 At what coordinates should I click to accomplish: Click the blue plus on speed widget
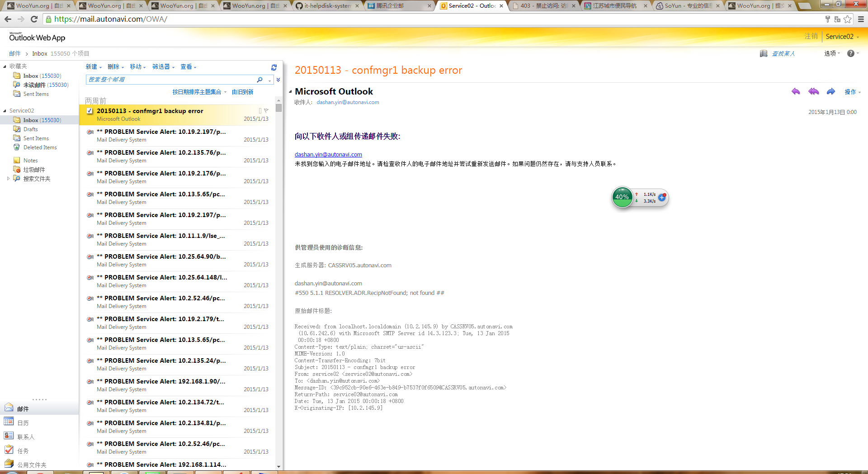point(662,197)
